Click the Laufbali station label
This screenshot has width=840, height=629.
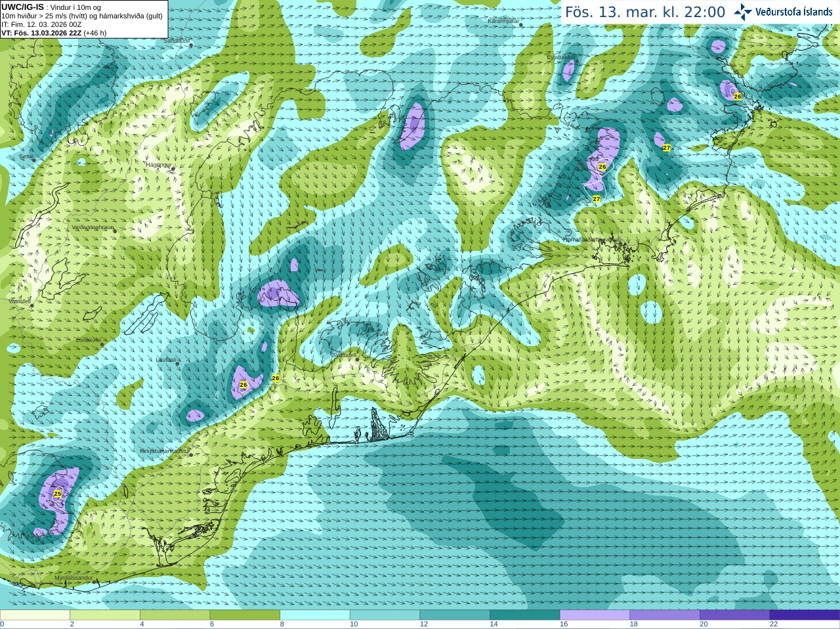tap(165, 360)
